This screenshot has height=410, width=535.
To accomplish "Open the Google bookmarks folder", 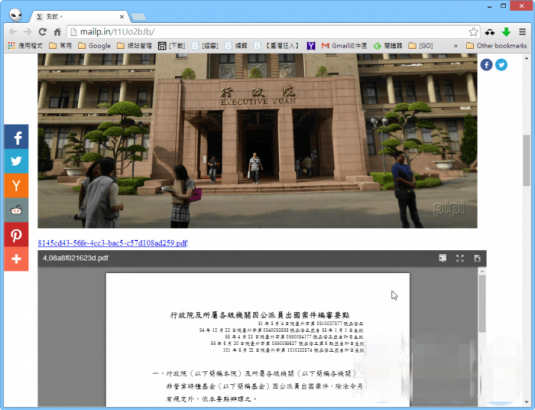I will click(94, 46).
